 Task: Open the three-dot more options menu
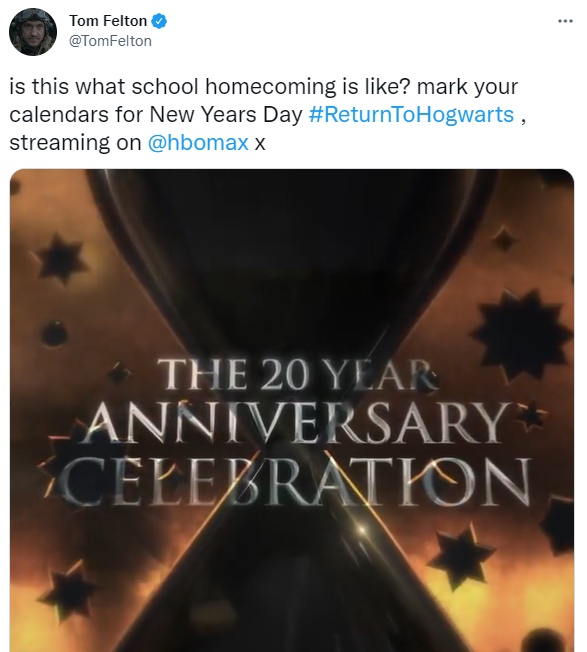(565, 20)
